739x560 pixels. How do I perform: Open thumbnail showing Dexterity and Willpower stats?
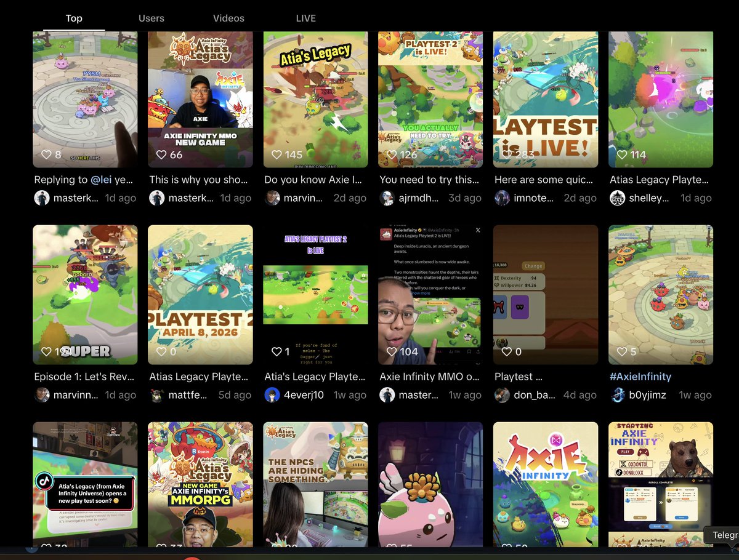[546, 295]
